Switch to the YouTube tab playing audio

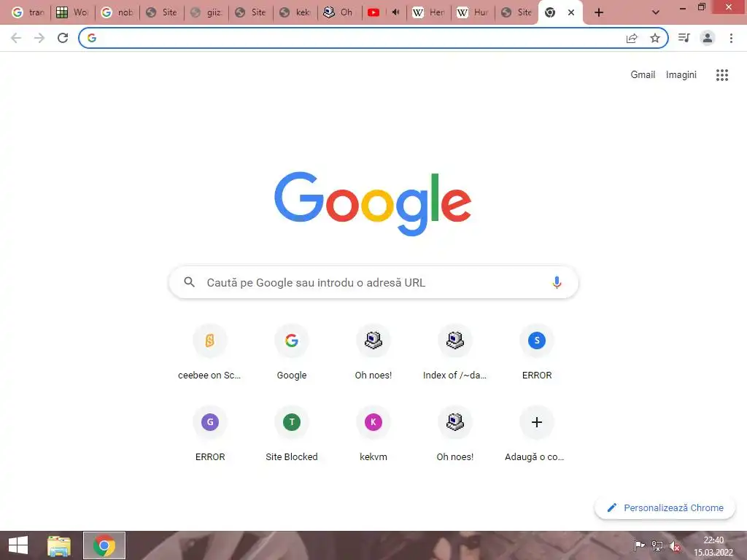point(384,12)
